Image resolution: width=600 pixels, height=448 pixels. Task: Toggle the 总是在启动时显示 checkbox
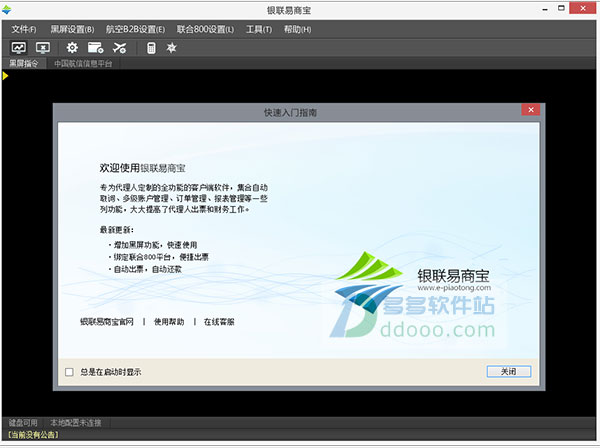point(69,372)
